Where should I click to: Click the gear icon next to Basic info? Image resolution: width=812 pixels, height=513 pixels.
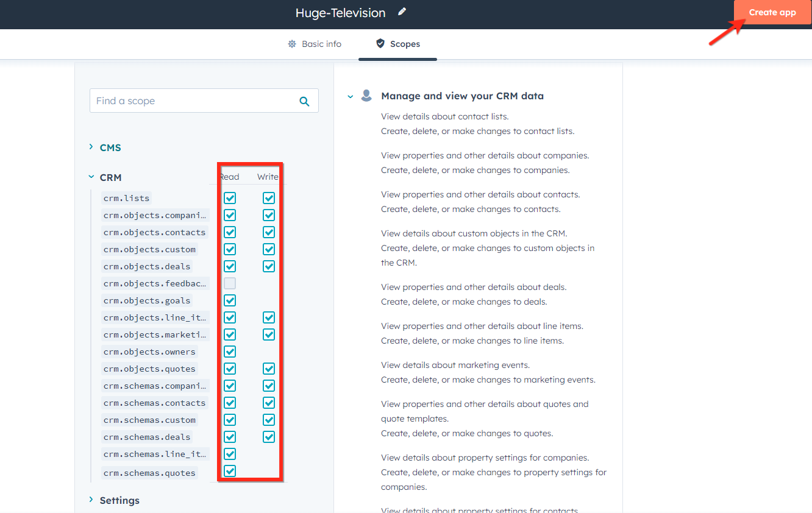point(291,43)
